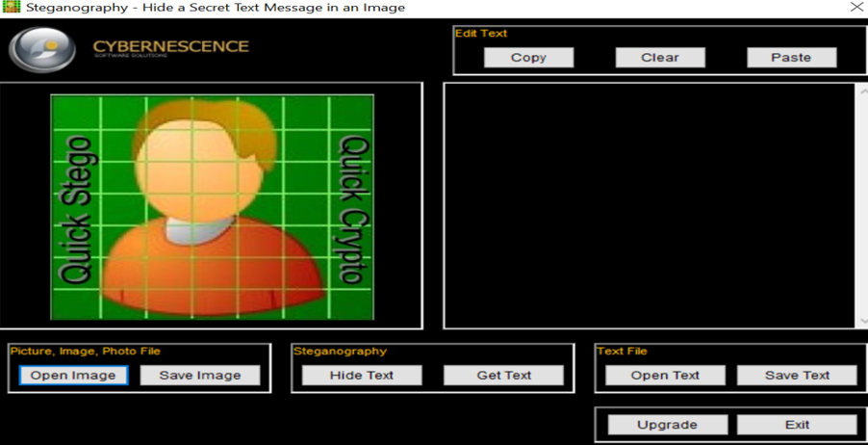Click the Steganography app icon in title bar

coord(11,8)
